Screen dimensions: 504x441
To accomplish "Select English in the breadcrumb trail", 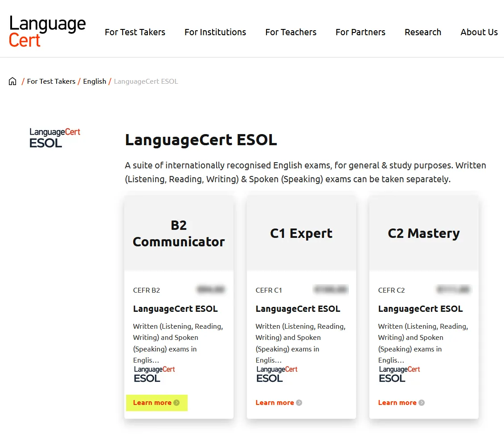I will click(94, 81).
